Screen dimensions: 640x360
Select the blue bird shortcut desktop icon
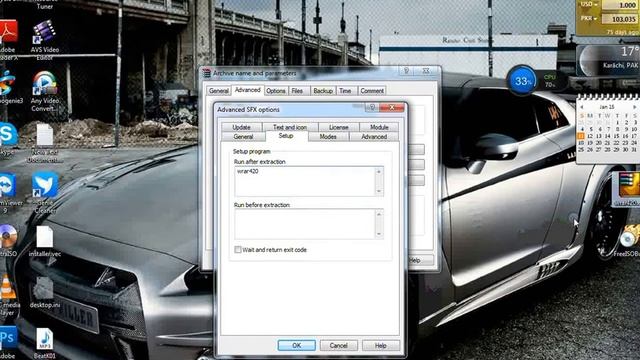pyautogui.click(x=45, y=193)
